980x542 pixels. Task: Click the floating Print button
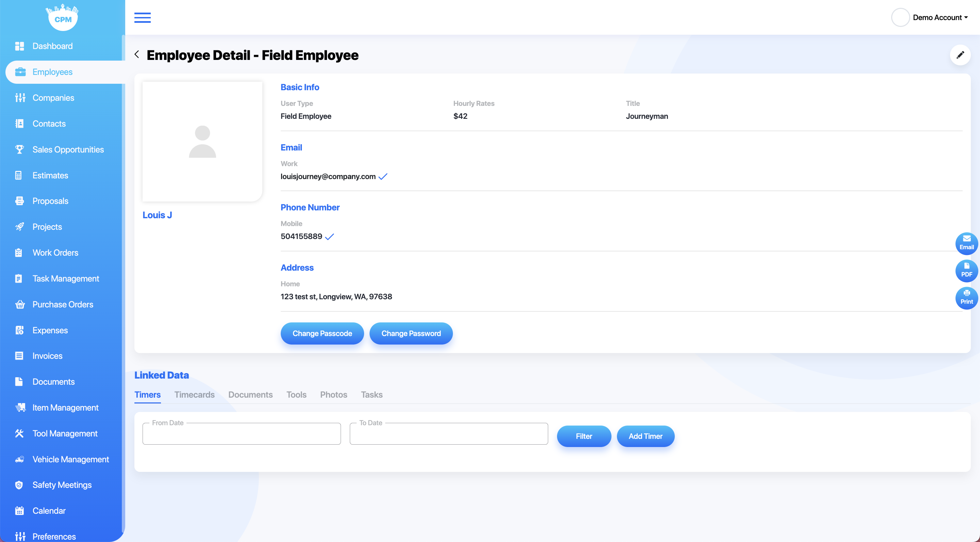[966, 298]
